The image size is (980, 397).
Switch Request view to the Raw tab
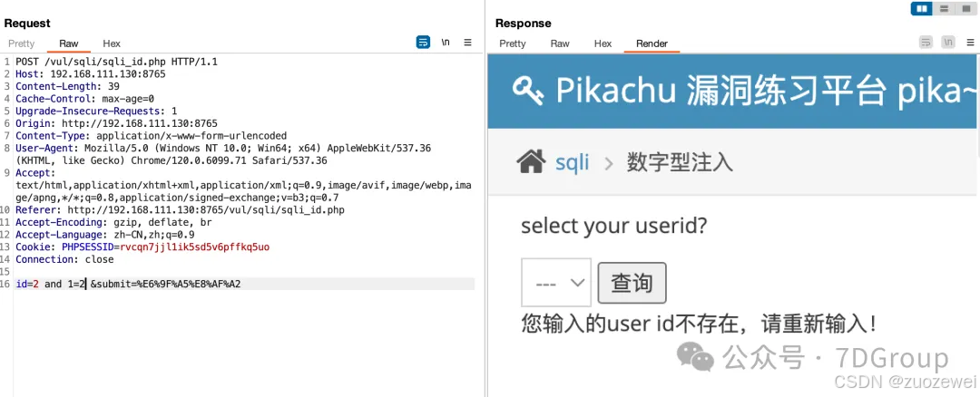tap(69, 44)
